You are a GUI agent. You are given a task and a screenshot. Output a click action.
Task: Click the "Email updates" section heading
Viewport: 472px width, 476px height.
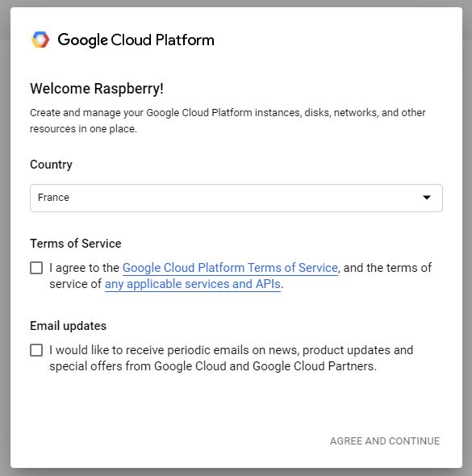(69, 326)
